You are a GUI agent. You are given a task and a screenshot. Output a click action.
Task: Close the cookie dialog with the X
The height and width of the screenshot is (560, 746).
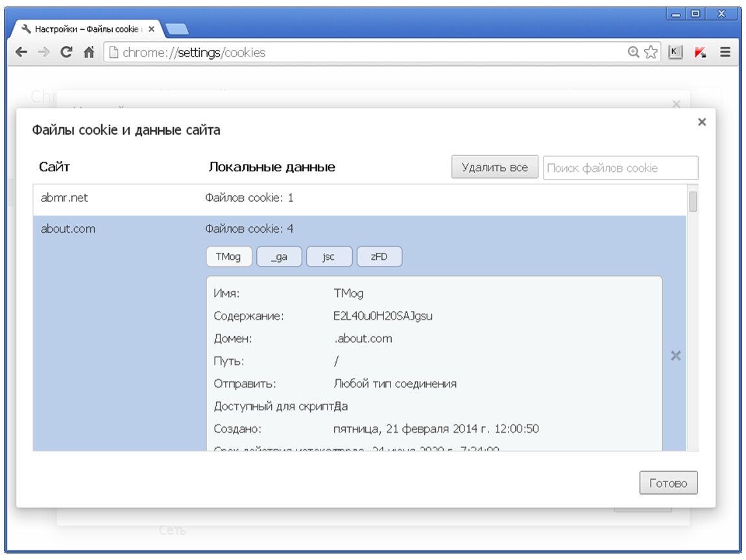(702, 122)
